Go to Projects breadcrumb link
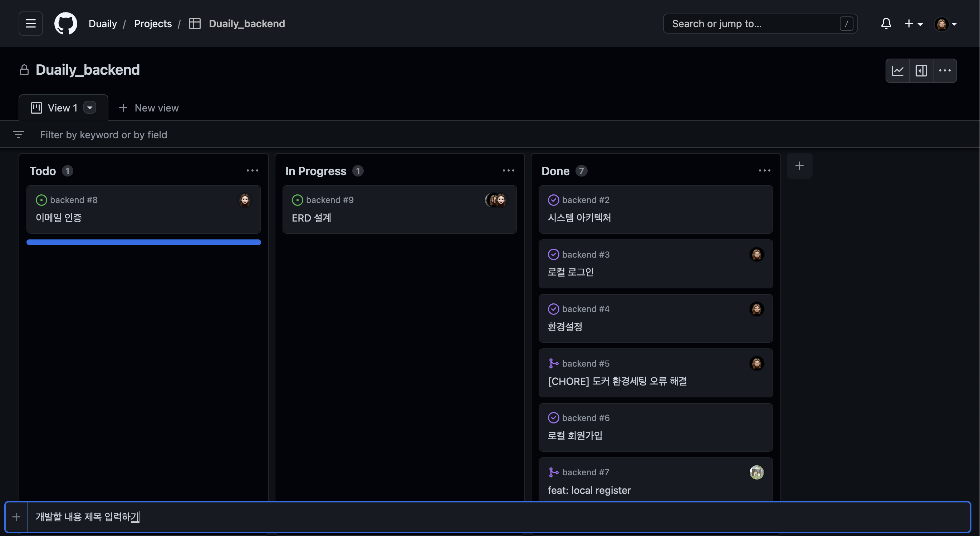This screenshot has height=536, width=980. pos(153,24)
